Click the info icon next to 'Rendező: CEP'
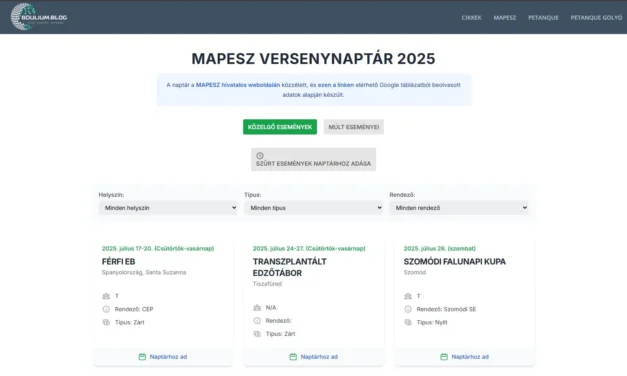Image resolution: width=627 pixels, height=376 pixels. tap(106, 309)
